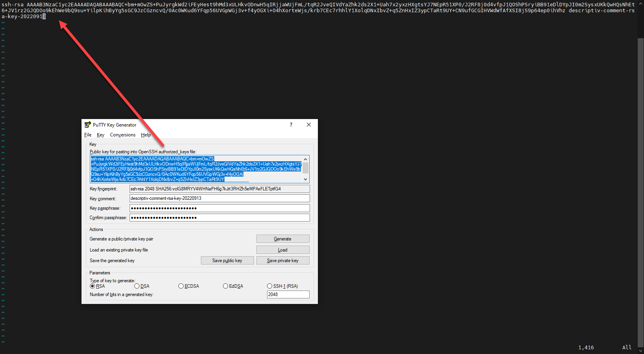Click 'Generate a public/private key pair' label
This screenshot has width=644, height=354.
pos(121,239)
